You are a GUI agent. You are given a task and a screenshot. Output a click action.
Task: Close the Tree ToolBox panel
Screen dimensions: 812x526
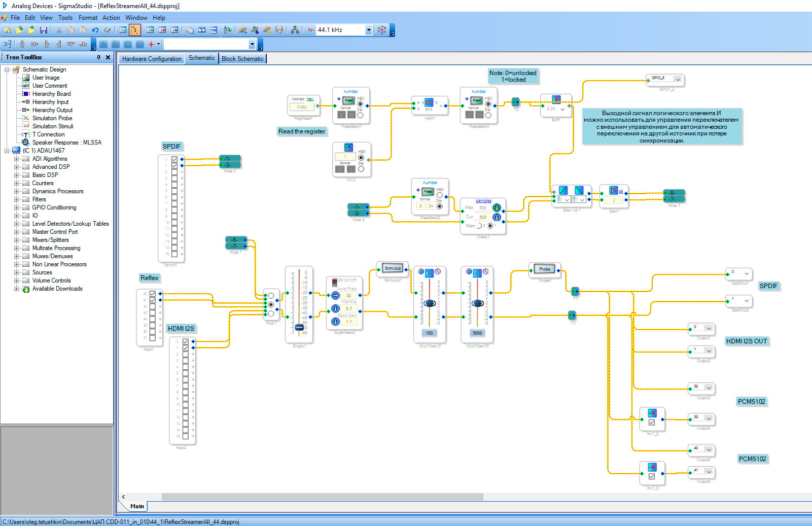click(x=108, y=57)
